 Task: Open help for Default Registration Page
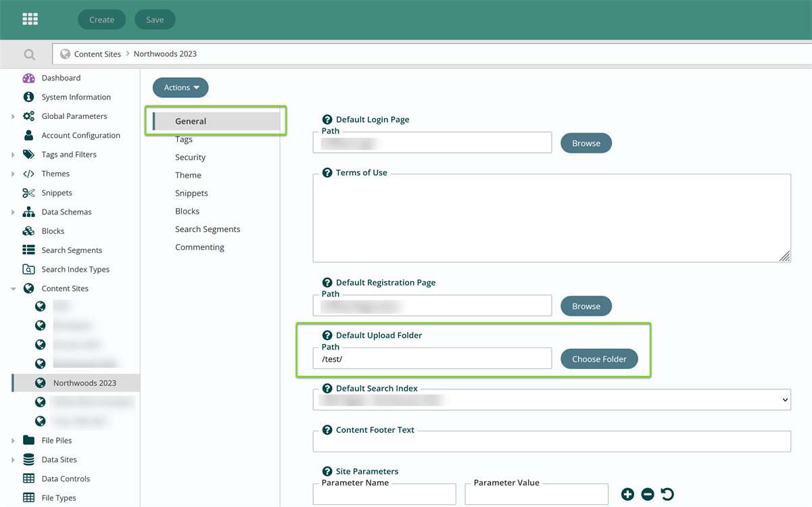point(327,283)
